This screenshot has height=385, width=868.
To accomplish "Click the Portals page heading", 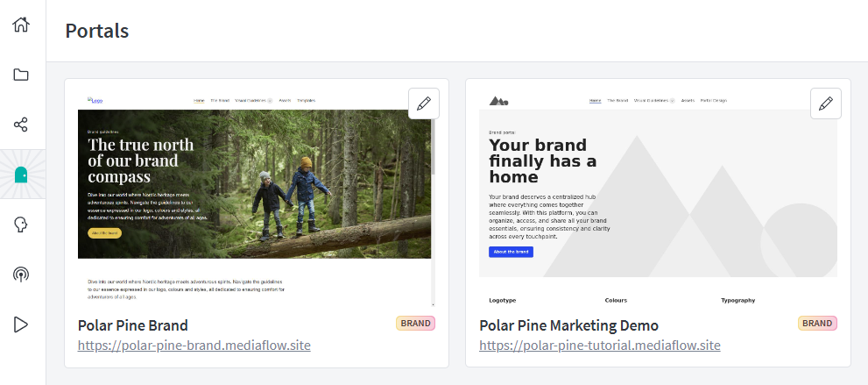I will (x=97, y=31).
